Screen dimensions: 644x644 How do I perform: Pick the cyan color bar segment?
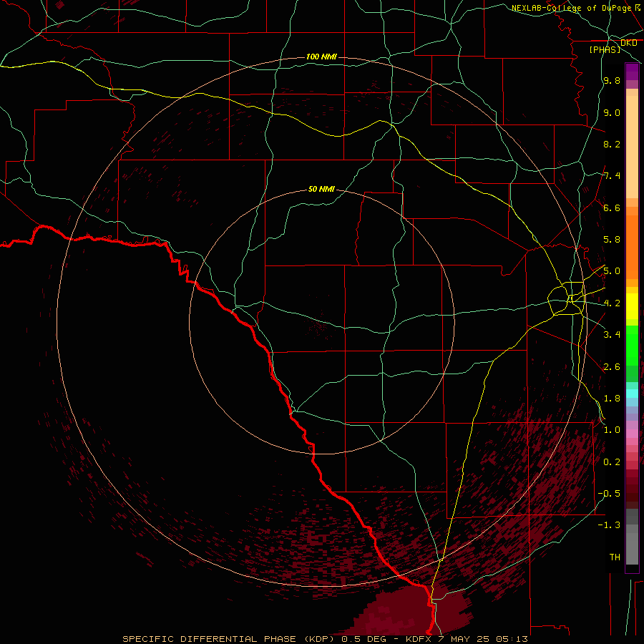632,393
